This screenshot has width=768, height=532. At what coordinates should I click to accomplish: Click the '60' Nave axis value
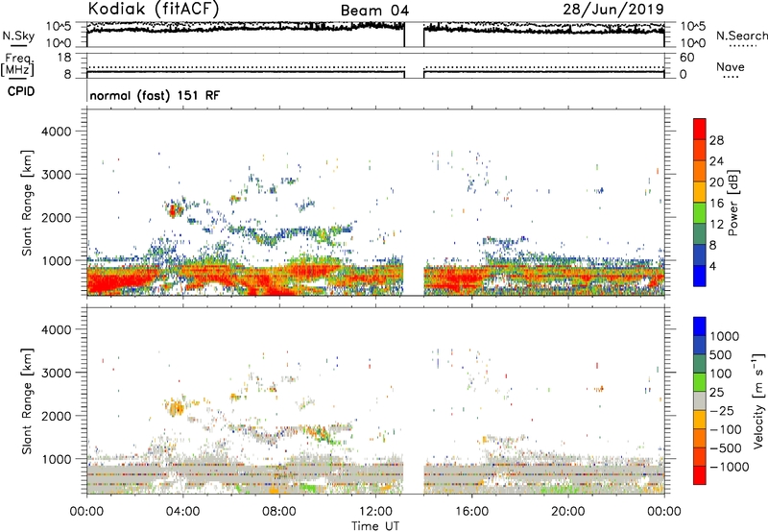(x=686, y=58)
